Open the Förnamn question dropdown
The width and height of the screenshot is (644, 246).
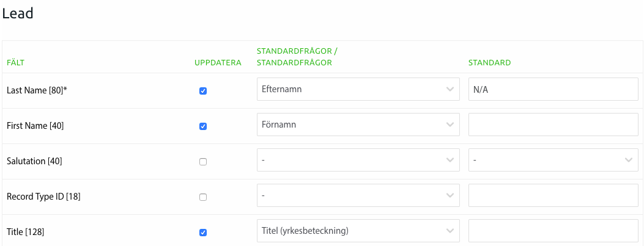[x=358, y=125]
